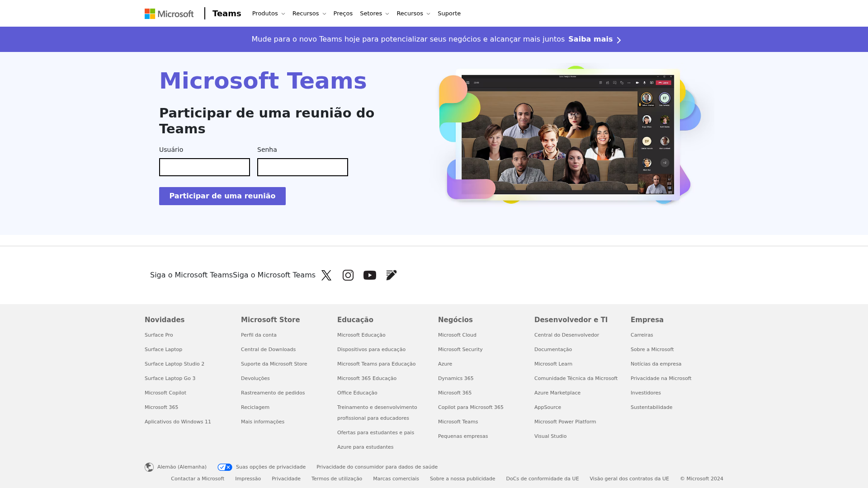Open Microsoft Cloud link
Screen dimensions: 868x488
click(457, 335)
